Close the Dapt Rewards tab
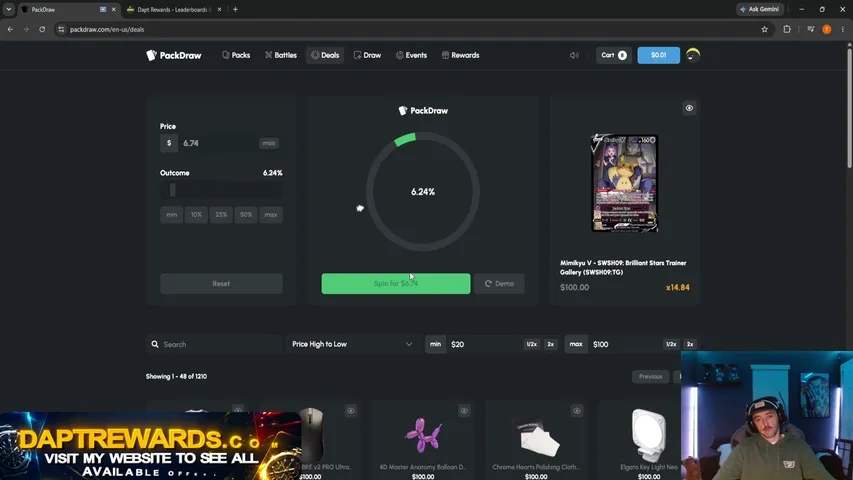 (219, 9)
